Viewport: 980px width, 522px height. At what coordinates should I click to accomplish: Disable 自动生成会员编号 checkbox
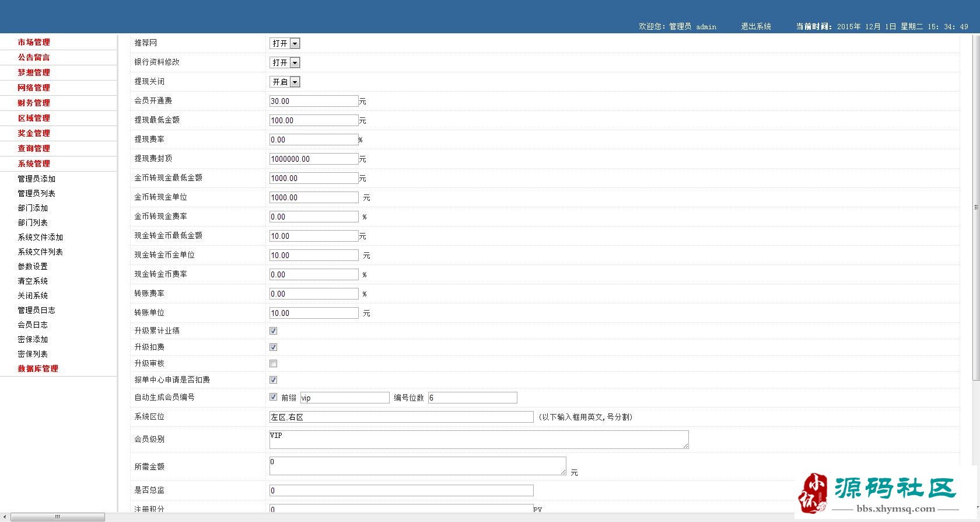coord(273,397)
